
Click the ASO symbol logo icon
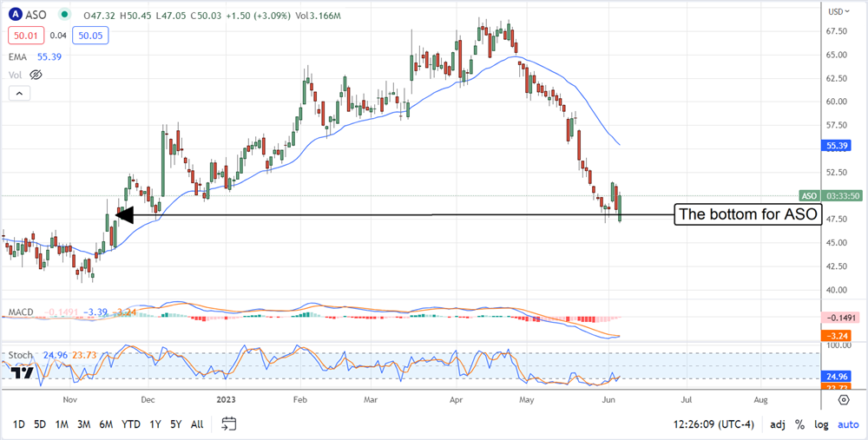pos(15,15)
